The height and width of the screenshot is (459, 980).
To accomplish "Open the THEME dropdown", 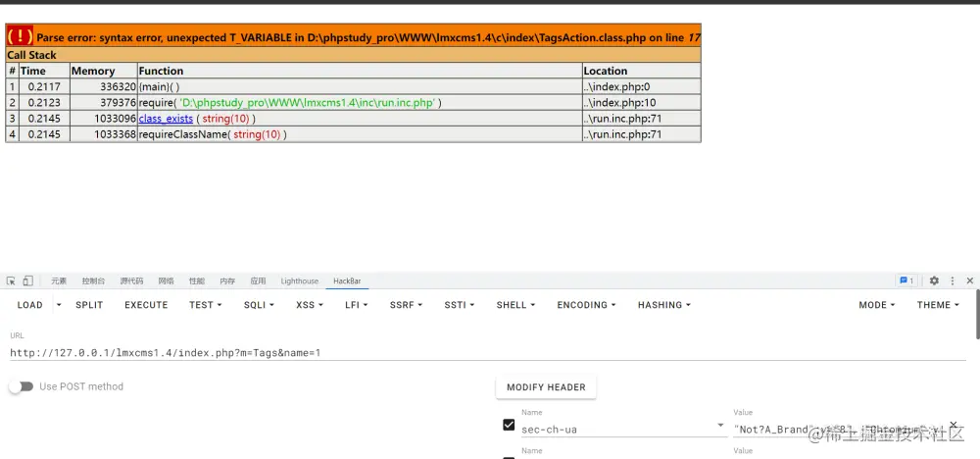I will pos(938,305).
